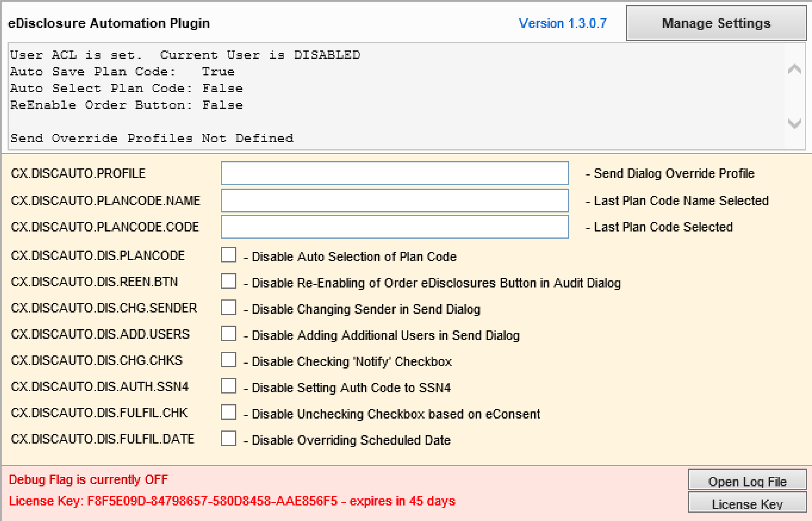Click the Debug Flag is currently OFF text
This screenshot has width=812, height=521.
(89, 480)
